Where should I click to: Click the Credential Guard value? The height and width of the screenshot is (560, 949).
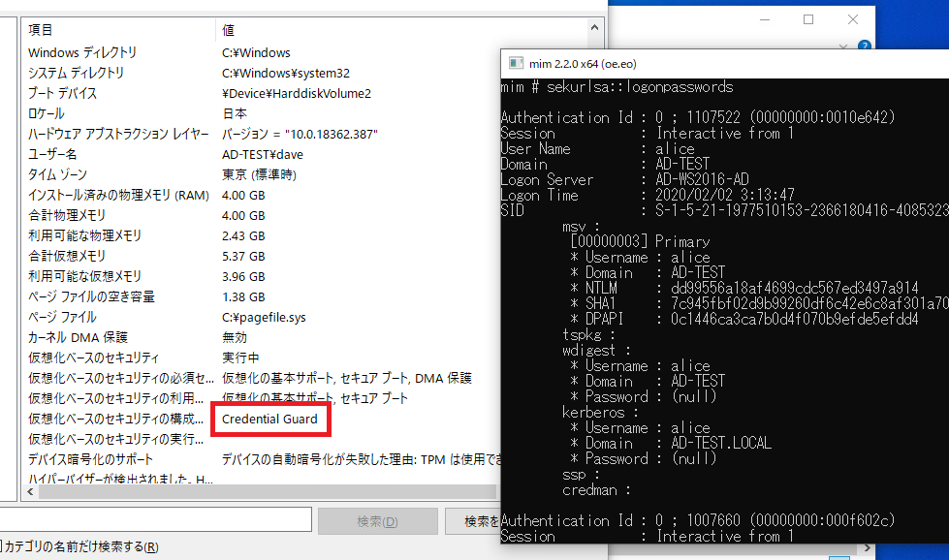point(269,420)
